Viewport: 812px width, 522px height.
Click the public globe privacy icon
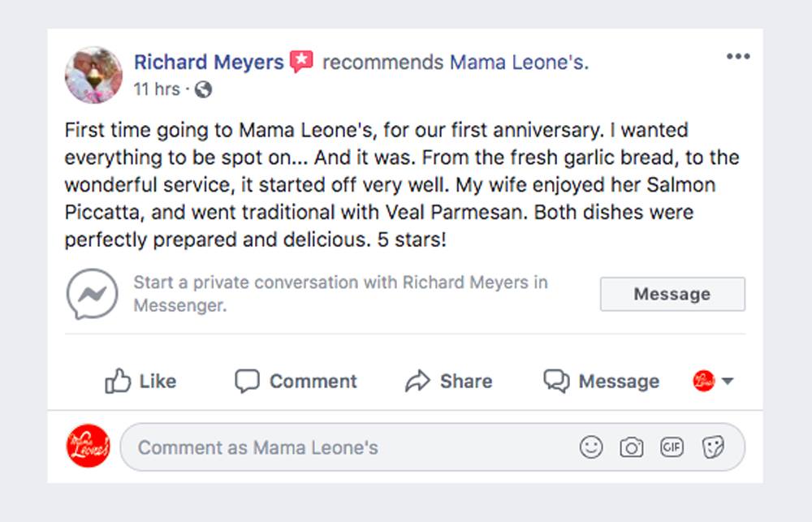(203, 89)
